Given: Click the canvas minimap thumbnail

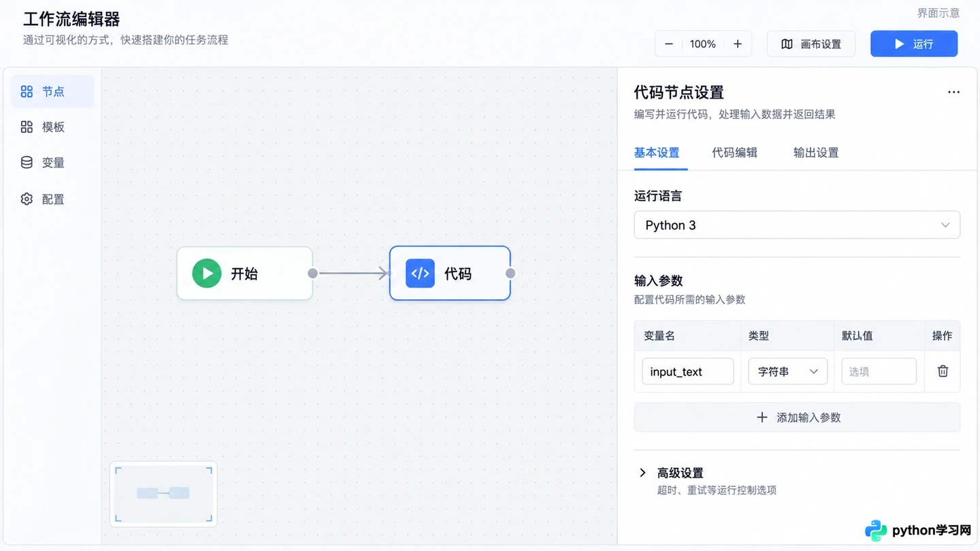Looking at the screenshot, I should pos(163,494).
